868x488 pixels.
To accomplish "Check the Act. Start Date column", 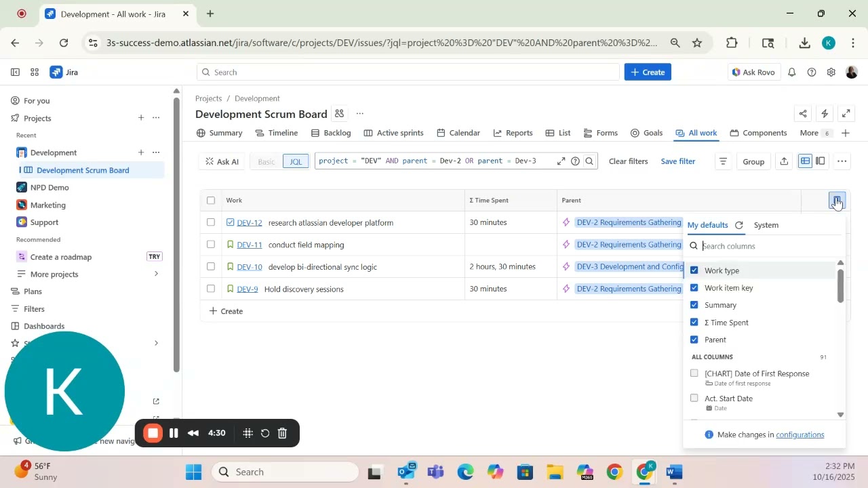I will tap(694, 398).
